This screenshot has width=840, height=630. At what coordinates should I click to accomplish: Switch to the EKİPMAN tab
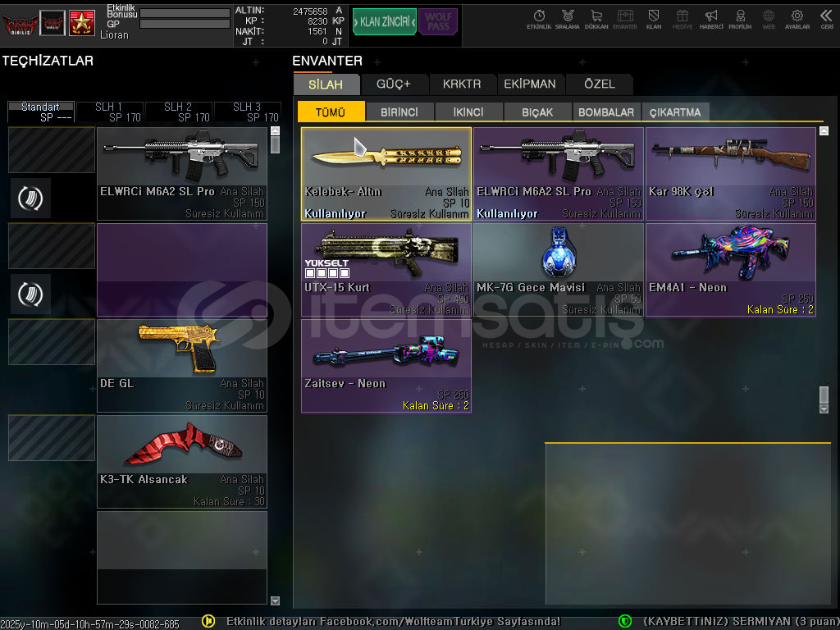tap(530, 84)
